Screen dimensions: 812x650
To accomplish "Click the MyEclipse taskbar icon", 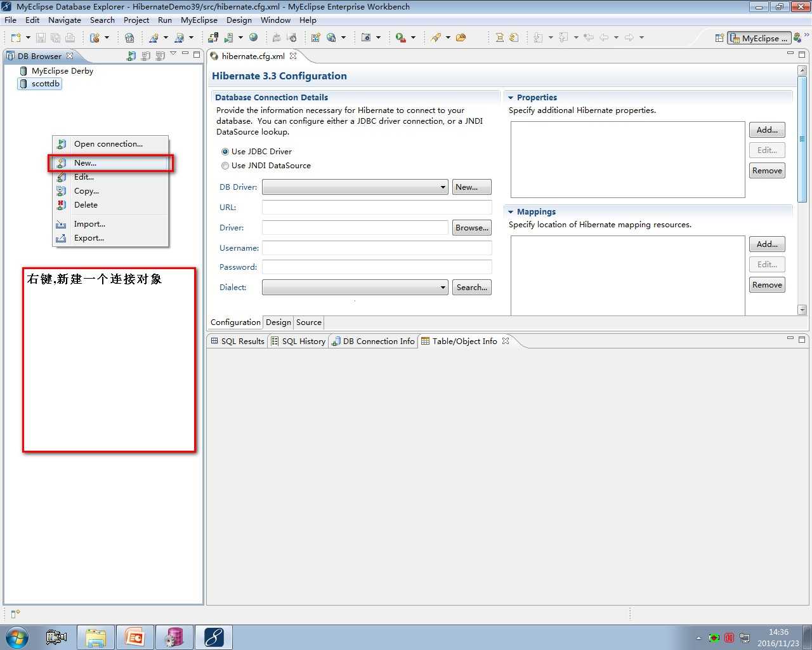I will tap(214, 637).
